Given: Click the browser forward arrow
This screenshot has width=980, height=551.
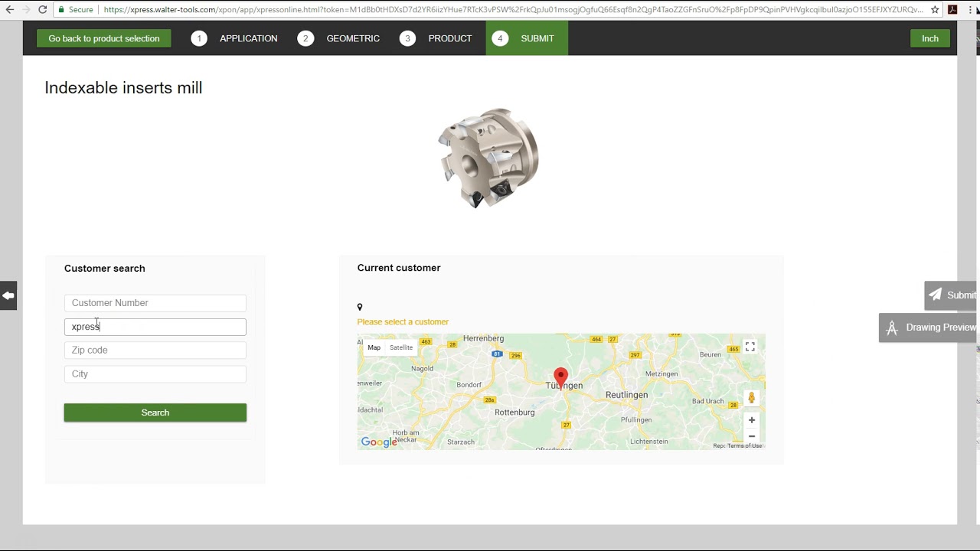Looking at the screenshot, I should tap(26, 10).
